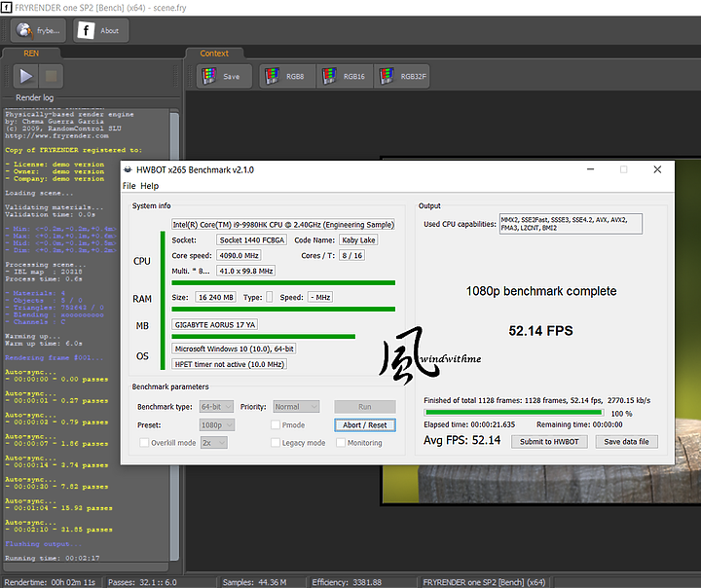Click the Core speed 4090.0 MHz field
Image resolution: width=701 pixels, height=588 pixels.
(x=239, y=255)
